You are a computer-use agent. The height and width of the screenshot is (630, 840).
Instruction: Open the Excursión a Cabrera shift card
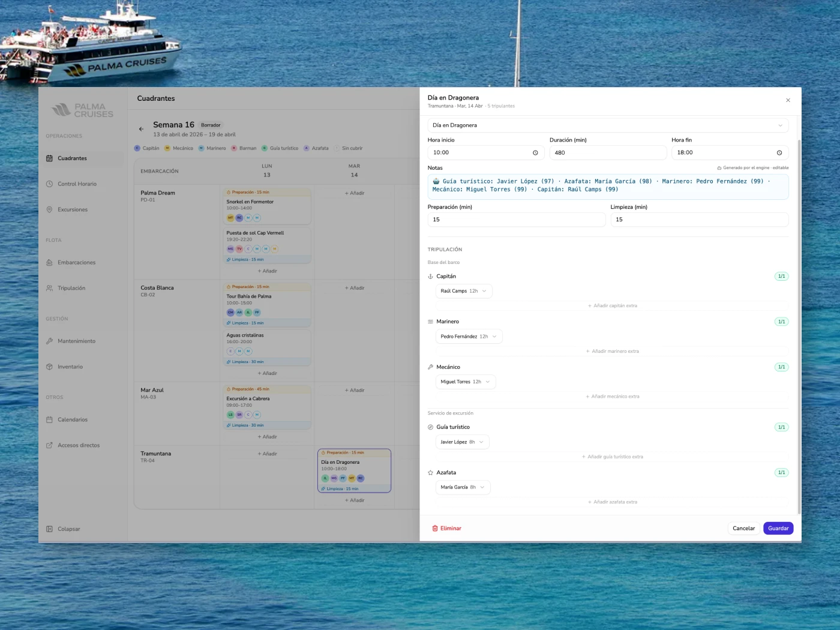pyautogui.click(x=267, y=407)
